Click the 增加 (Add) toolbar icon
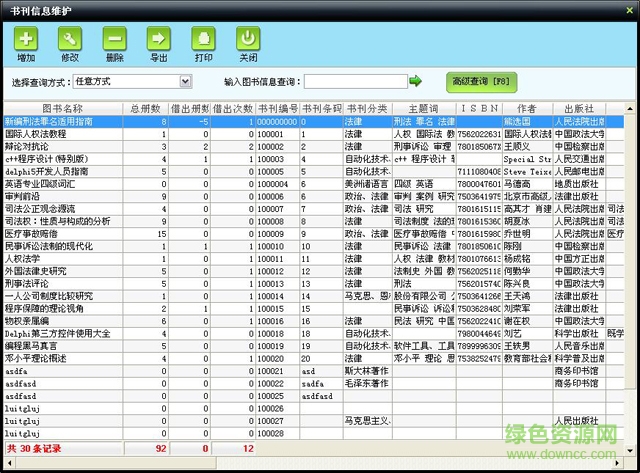The width and height of the screenshot is (640, 473). coord(26,40)
